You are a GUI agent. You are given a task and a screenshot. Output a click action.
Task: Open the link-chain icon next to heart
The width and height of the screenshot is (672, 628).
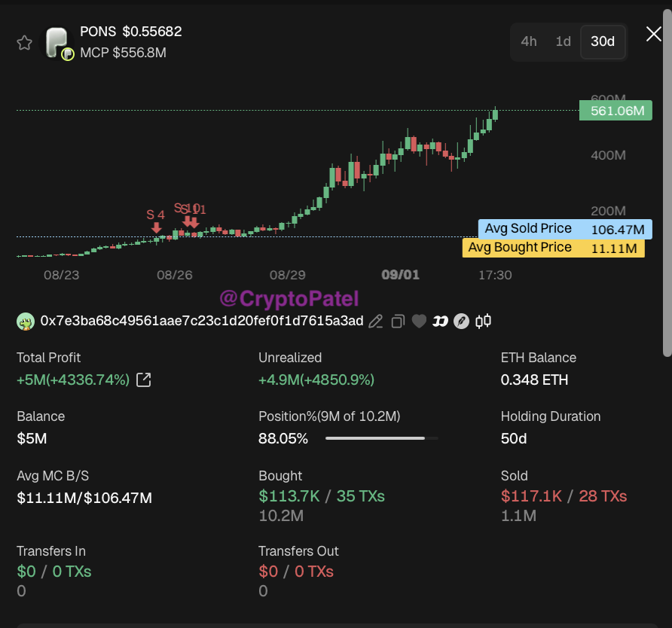pos(440,322)
